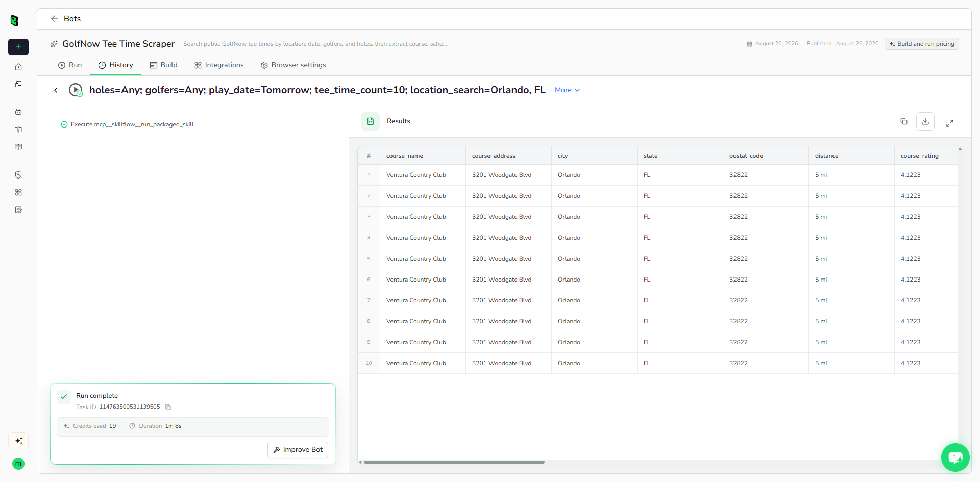Click the green logo in sidebar
The image size is (980, 482).
coord(14,20)
